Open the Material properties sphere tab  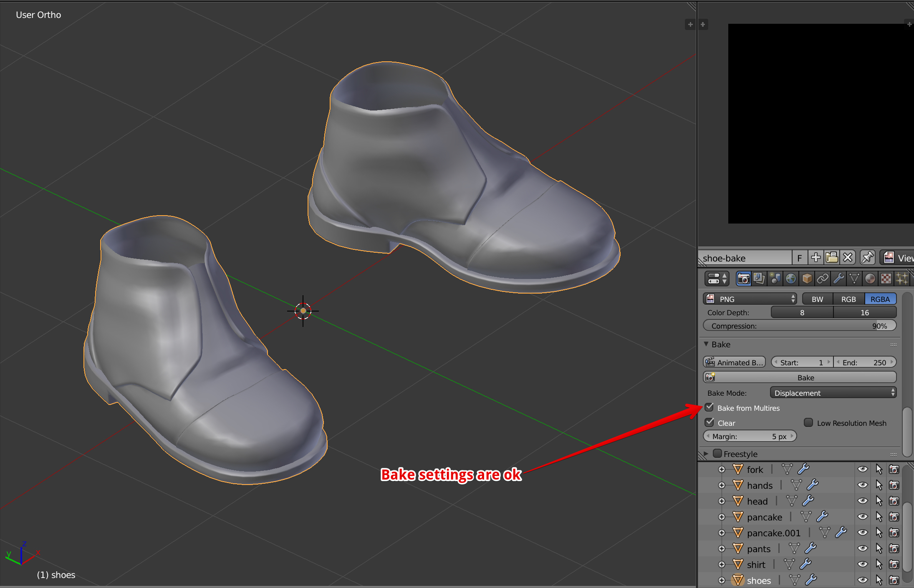870,279
